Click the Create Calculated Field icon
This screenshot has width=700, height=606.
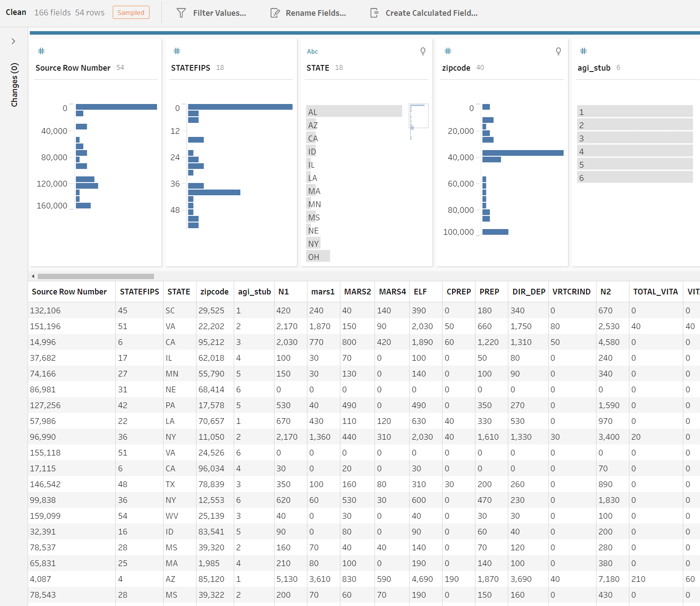click(374, 13)
